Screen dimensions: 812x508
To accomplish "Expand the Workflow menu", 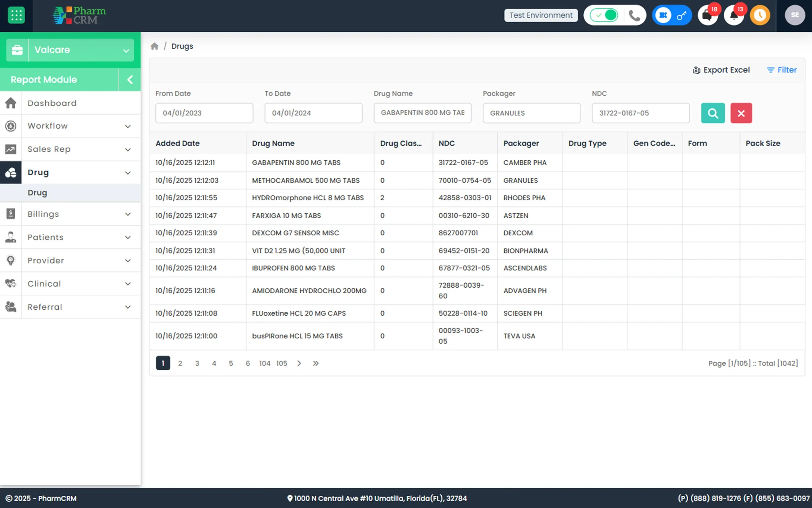I will pos(70,126).
